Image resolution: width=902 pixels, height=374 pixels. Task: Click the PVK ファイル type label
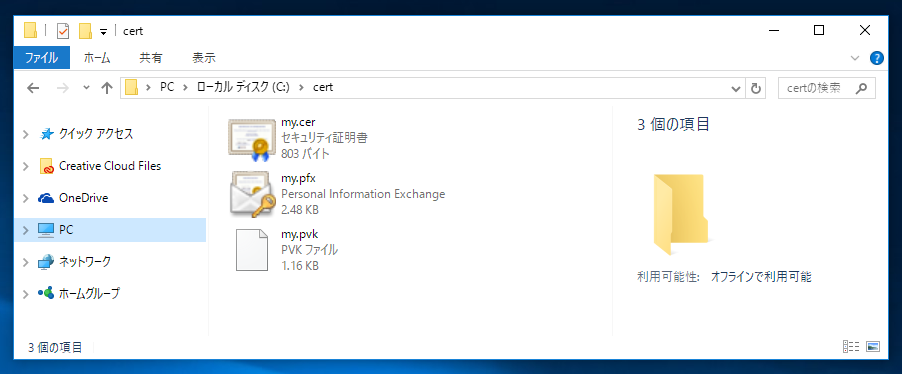tap(309, 250)
